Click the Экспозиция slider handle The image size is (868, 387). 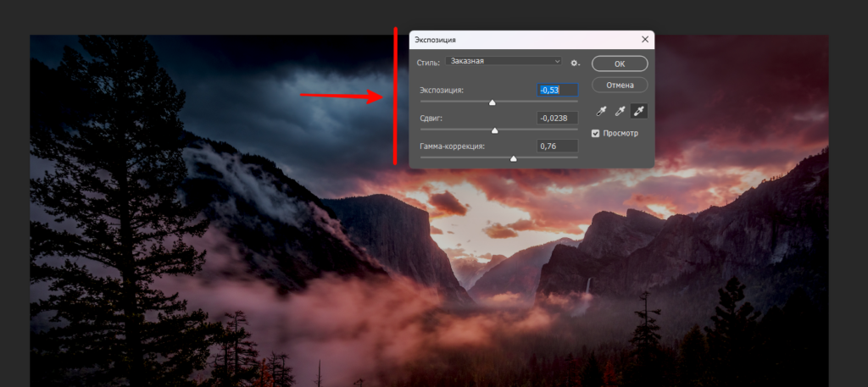tap(492, 102)
